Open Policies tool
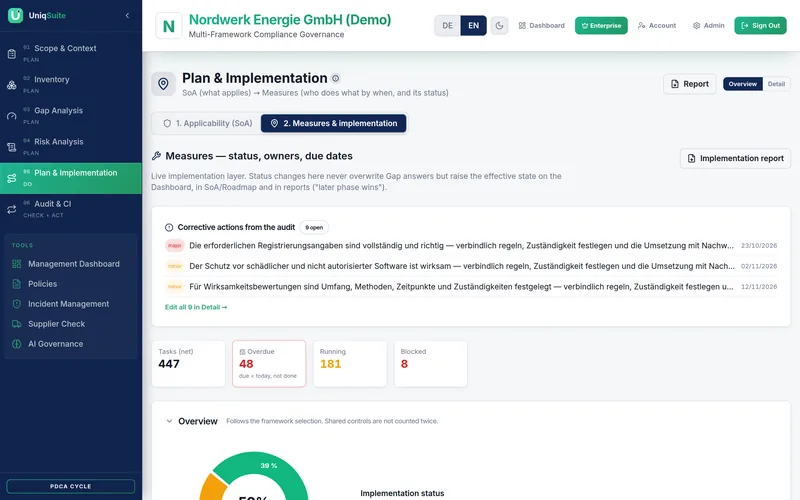This screenshot has width=800, height=500. click(x=71, y=284)
